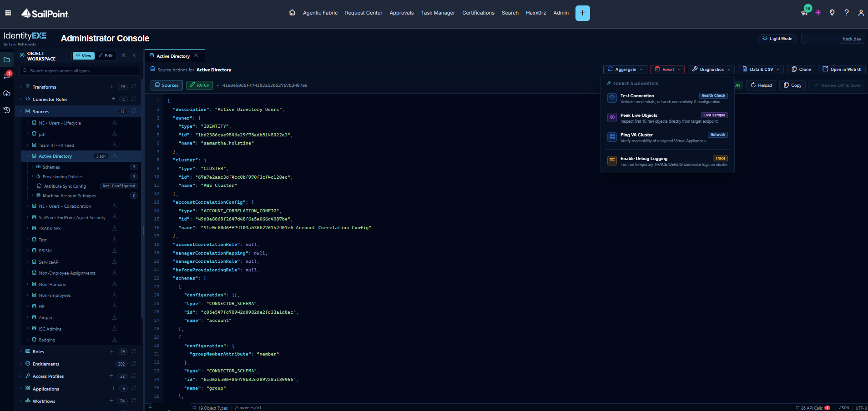
Task: Expand the Transforms tree node
Action: click(x=21, y=86)
